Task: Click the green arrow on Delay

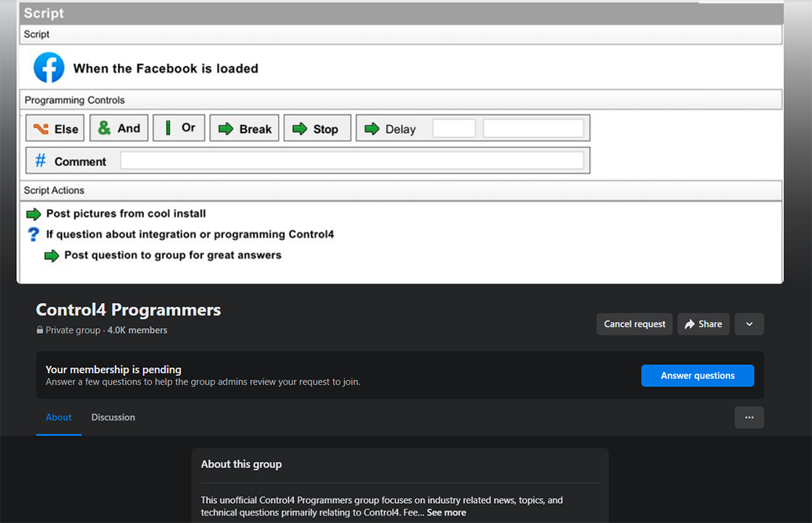Action: pyautogui.click(x=372, y=129)
